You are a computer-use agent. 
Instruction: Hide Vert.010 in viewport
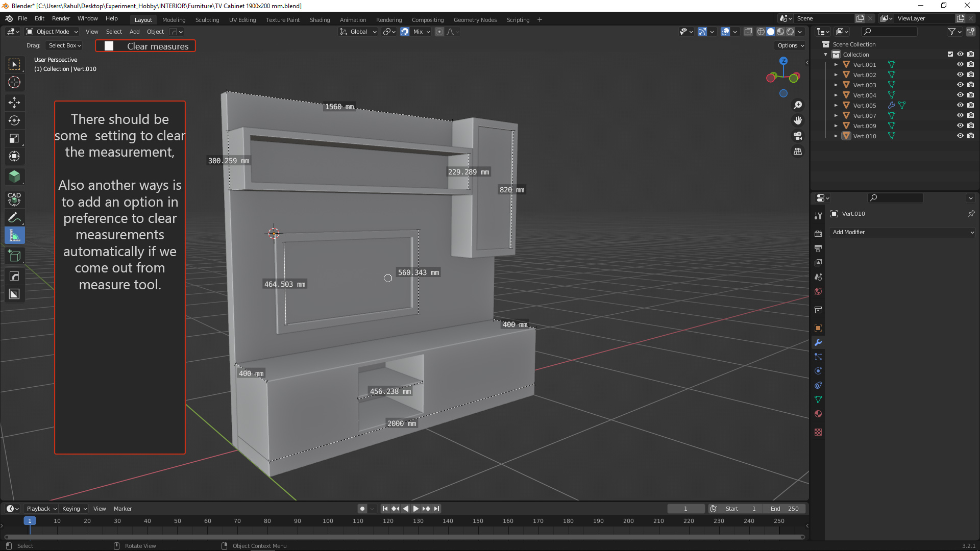coord(960,136)
